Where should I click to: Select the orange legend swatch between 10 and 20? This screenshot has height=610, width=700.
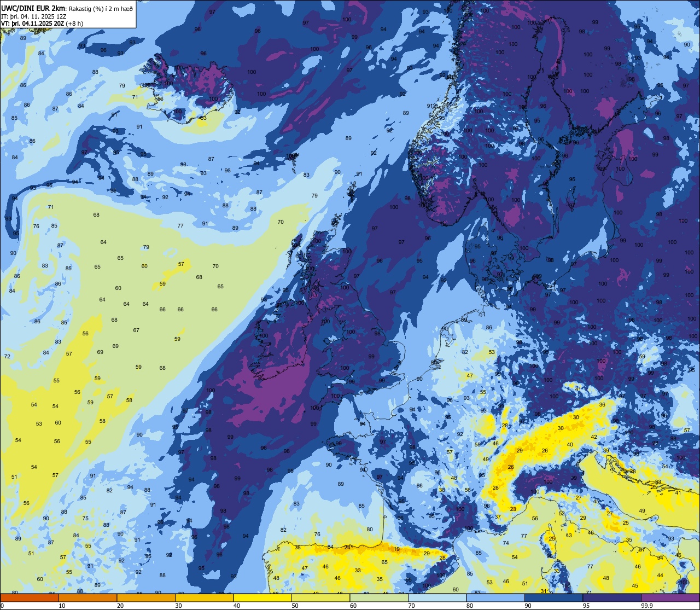(x=87, y=597)
